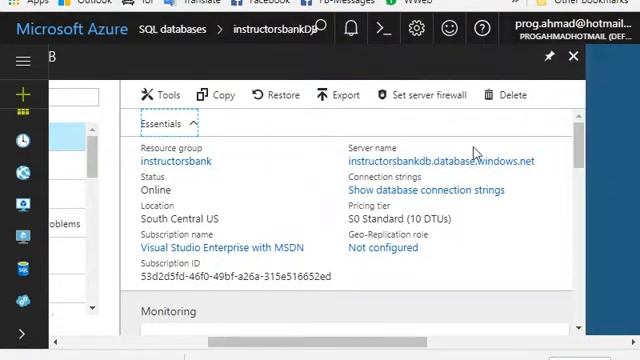Screen dimensions: 640x360
Task: Launch Cloud Shell from the top bar
Action: pyautogui.click(x=384, y=28)
